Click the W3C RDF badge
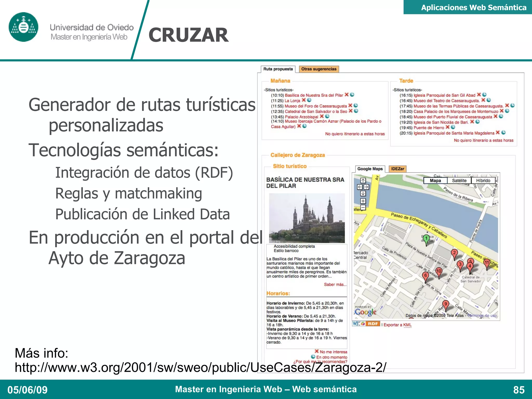Viewport: 532px width, 399px height. (x=366, y=324)
